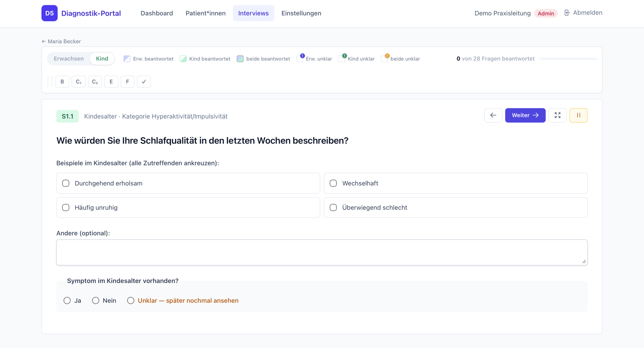Jump to section C₁

[78, 82]
